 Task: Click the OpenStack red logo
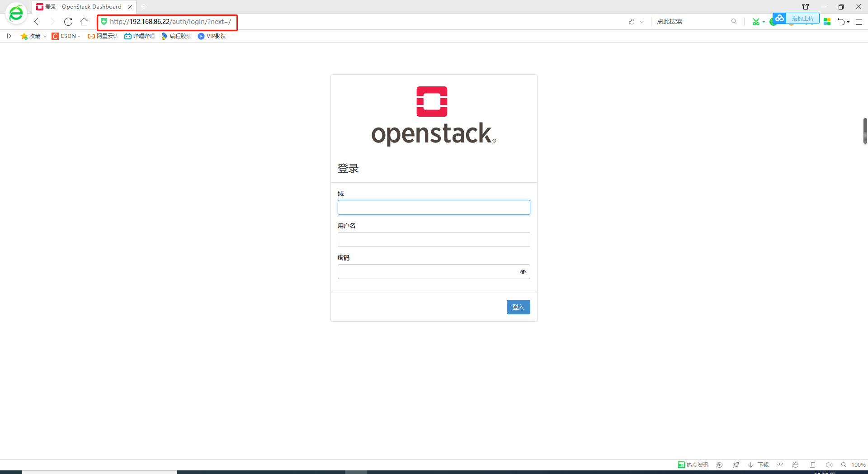(432, 101)
